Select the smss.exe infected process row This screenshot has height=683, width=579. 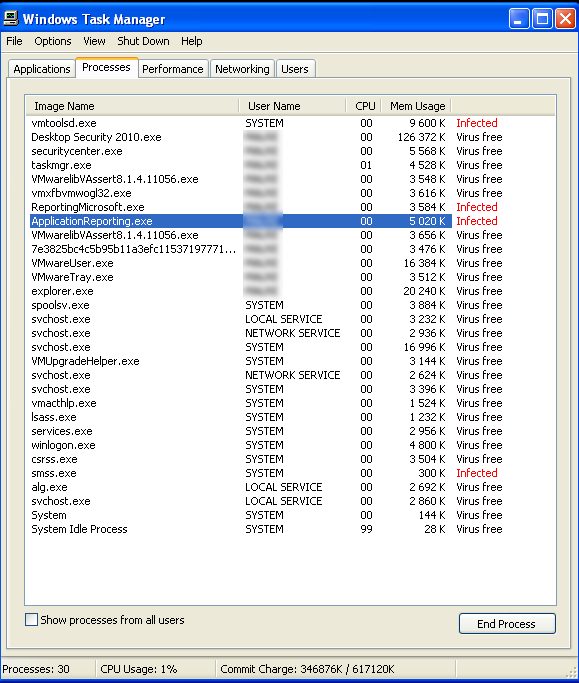241,473
